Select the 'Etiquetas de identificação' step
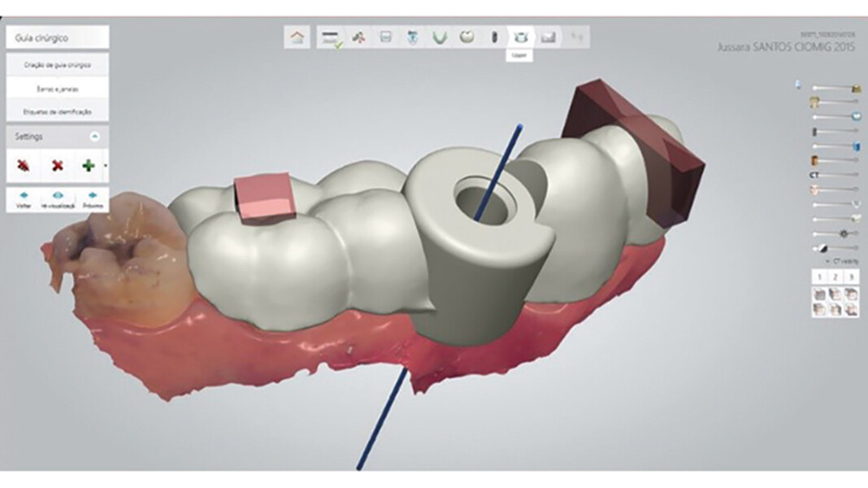The height and width of the screenshot is (488, 868). pyautogui.click(x=58, y=111)
